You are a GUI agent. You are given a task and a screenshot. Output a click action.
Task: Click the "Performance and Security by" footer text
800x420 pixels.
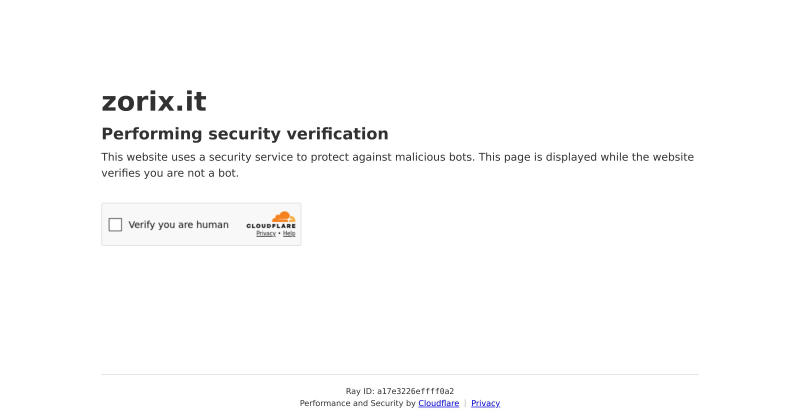coord(358,403)
